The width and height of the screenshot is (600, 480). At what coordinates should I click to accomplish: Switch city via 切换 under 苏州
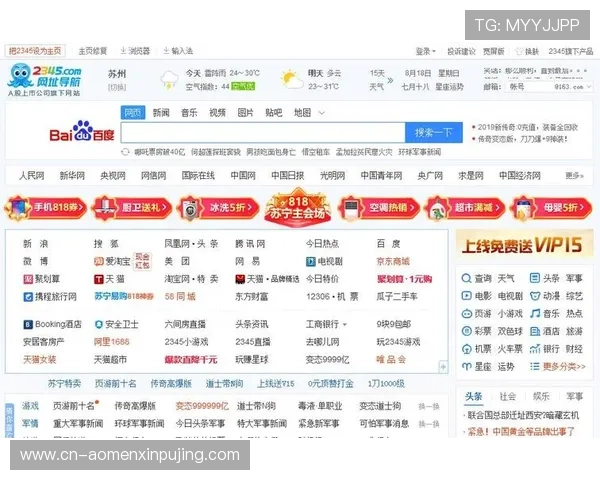[x=117, y=87]
